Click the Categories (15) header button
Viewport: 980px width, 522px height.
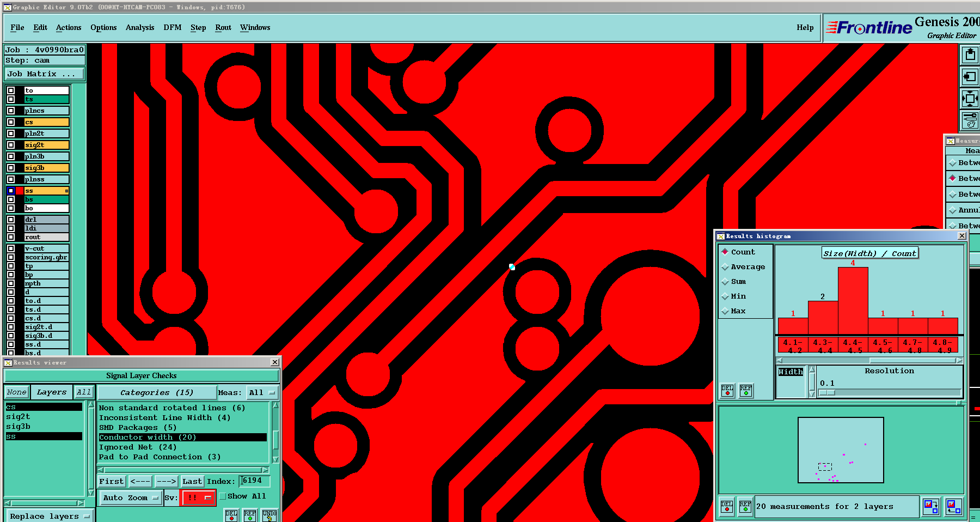[157, 392]
